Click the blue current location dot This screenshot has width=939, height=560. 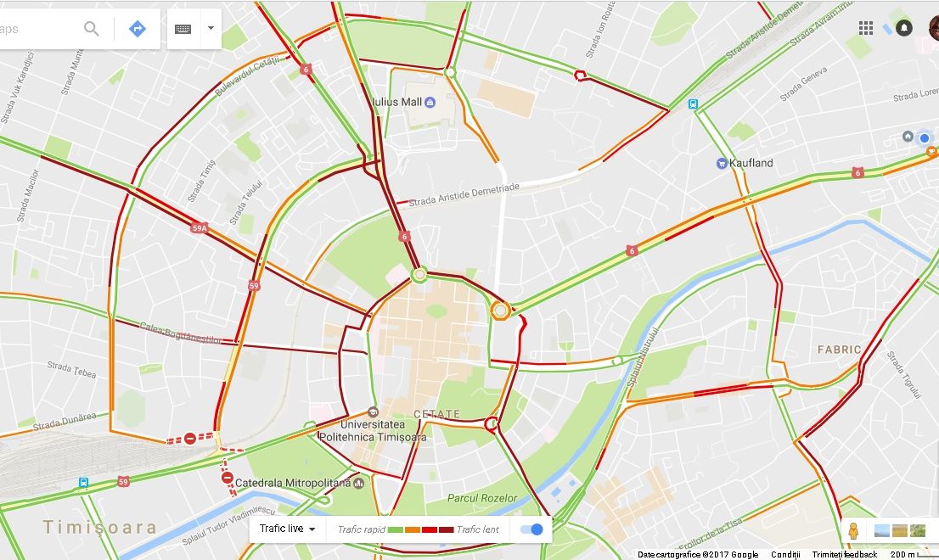(x=924, y=138)
